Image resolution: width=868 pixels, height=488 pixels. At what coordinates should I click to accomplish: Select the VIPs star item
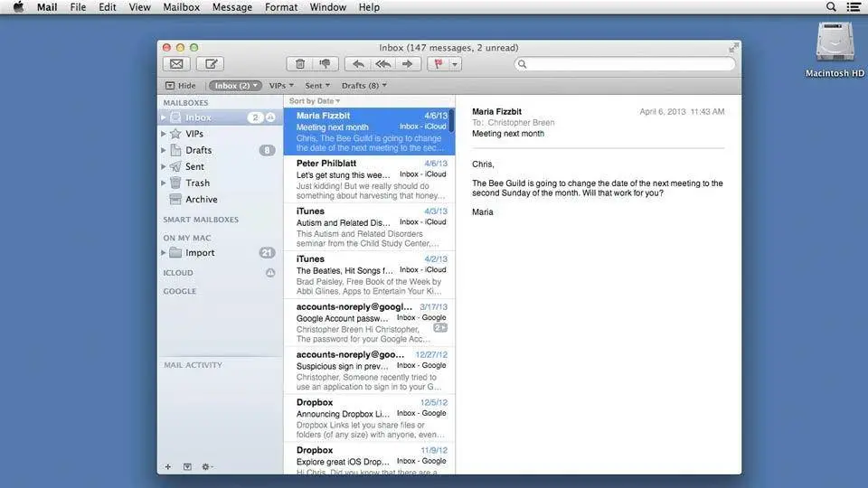[220, 134]
